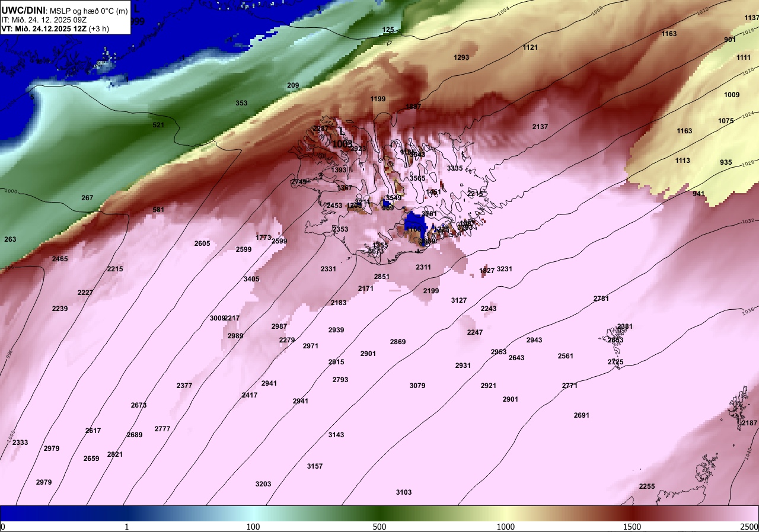
Task: Click the freezing level value 2561
Action: pos(566,356)
